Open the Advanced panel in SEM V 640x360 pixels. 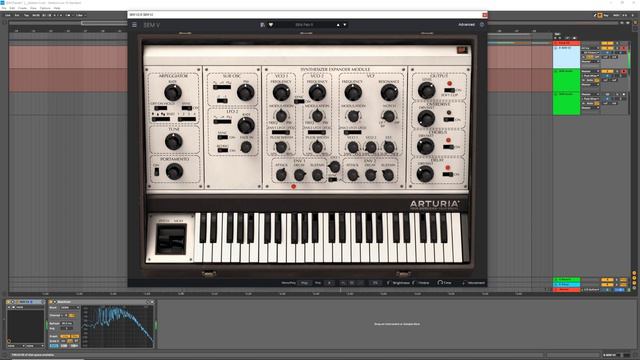point(466,24)
